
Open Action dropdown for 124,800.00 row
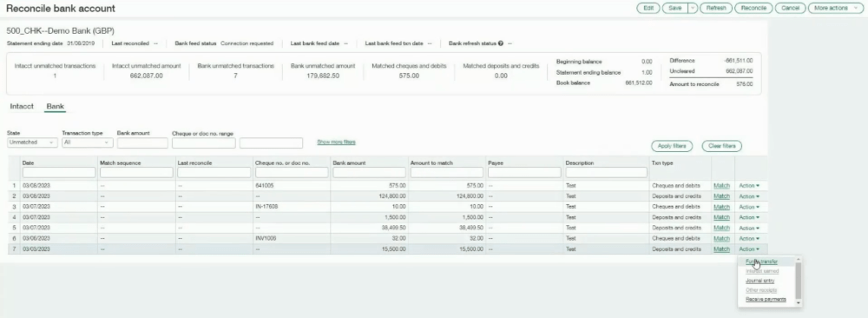click(749, 196)
